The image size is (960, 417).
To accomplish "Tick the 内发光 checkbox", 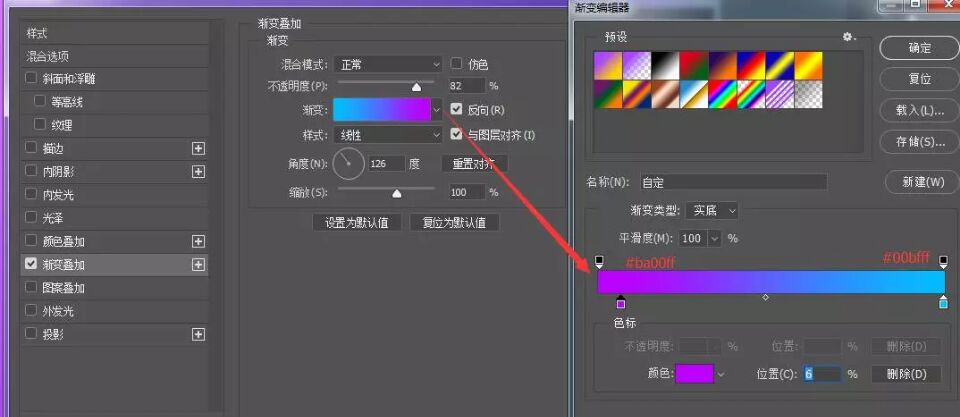I will pos(31,194).
